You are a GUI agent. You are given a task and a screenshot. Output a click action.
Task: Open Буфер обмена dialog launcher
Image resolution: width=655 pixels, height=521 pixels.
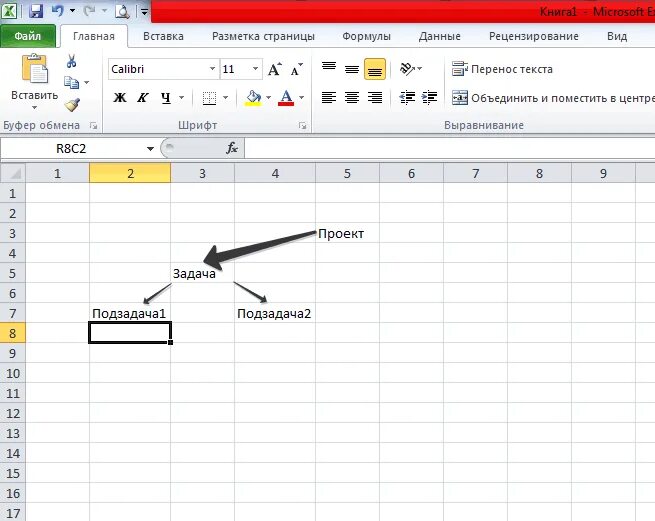[94, 125]
